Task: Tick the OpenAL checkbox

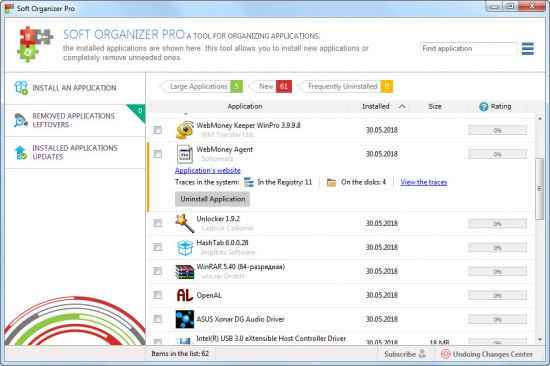Action: [157, 295]
